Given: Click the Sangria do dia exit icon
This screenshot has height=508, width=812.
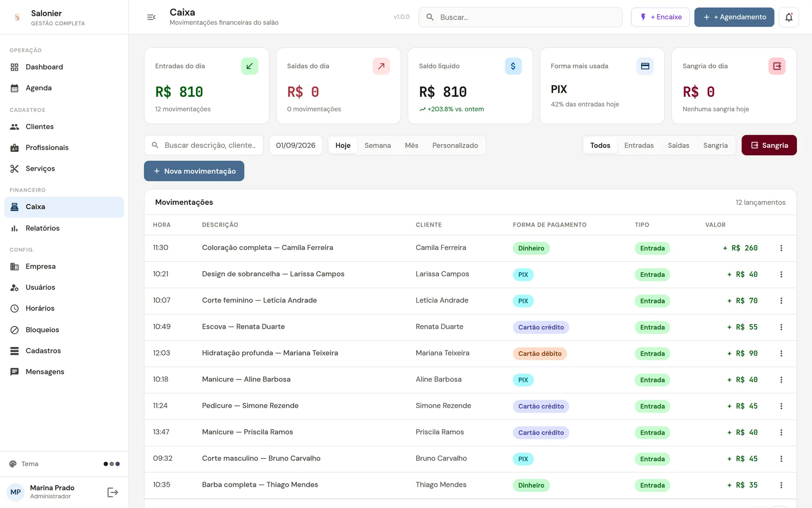Looking at the screenshot, I should 777,66.
